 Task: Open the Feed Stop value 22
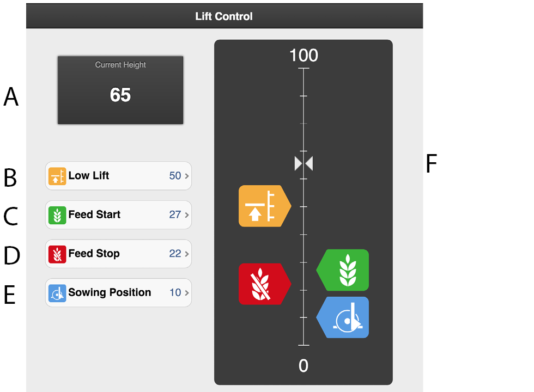point(175,254)
